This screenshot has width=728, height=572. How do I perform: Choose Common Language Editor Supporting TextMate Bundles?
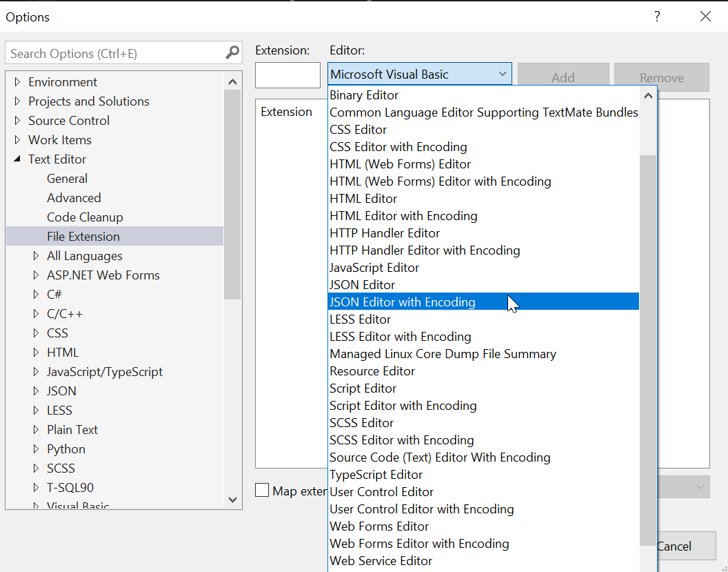tap(483, 112)
